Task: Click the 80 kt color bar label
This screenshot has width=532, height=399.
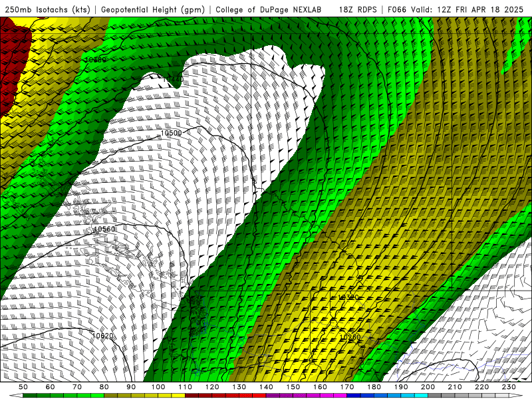Action: point(104,387)
